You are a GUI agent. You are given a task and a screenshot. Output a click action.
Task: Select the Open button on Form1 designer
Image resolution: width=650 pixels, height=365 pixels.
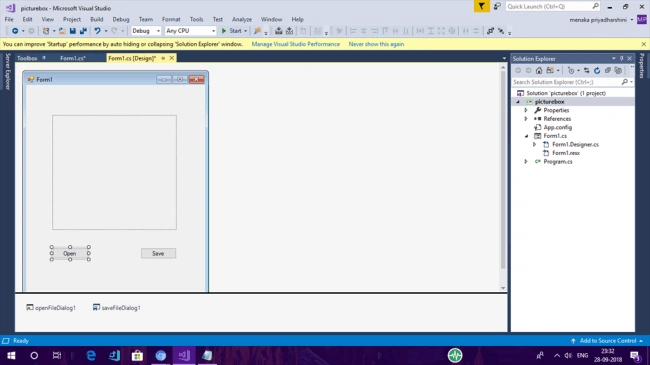[70, 253]
